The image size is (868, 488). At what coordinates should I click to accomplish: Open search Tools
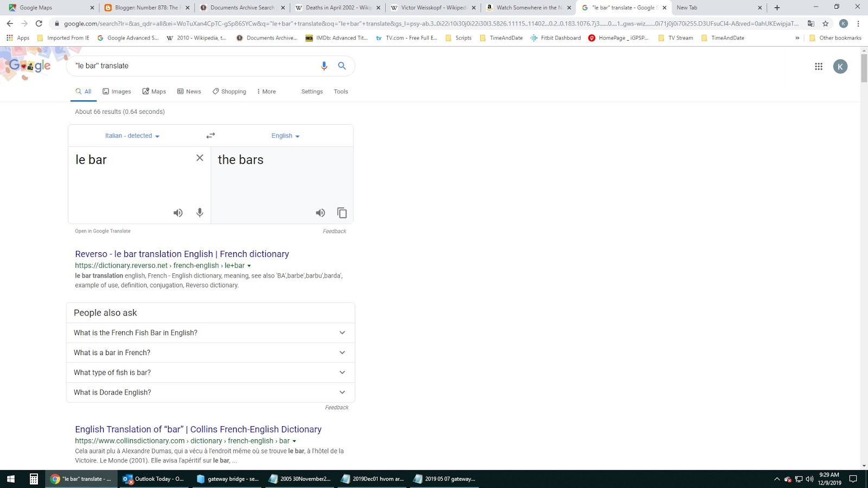tap(341, 92)
